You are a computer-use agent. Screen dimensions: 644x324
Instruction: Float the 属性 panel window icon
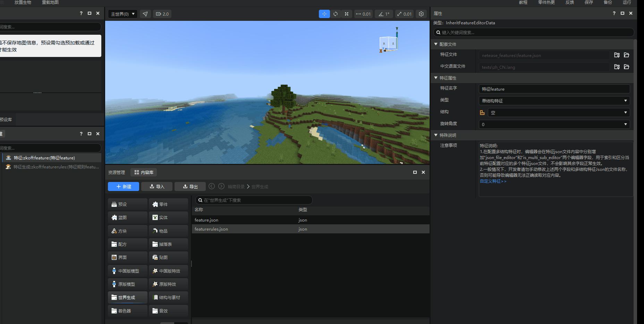point(622,13)
